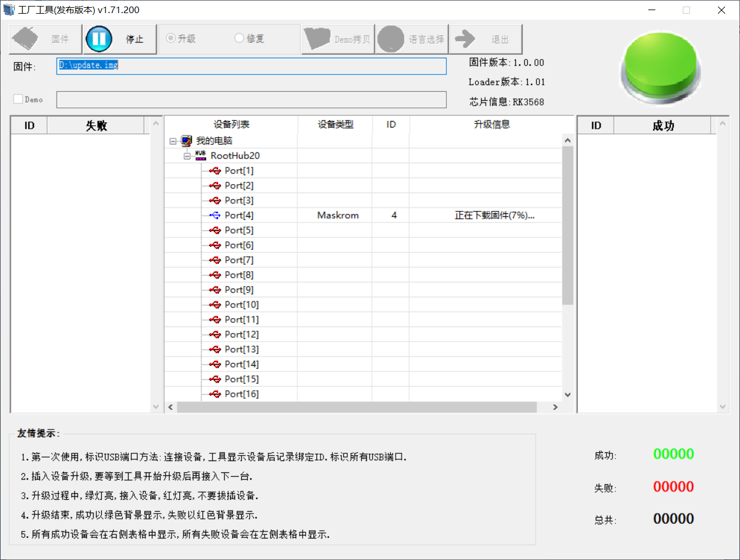Click the 升级信息 column header

492,124
